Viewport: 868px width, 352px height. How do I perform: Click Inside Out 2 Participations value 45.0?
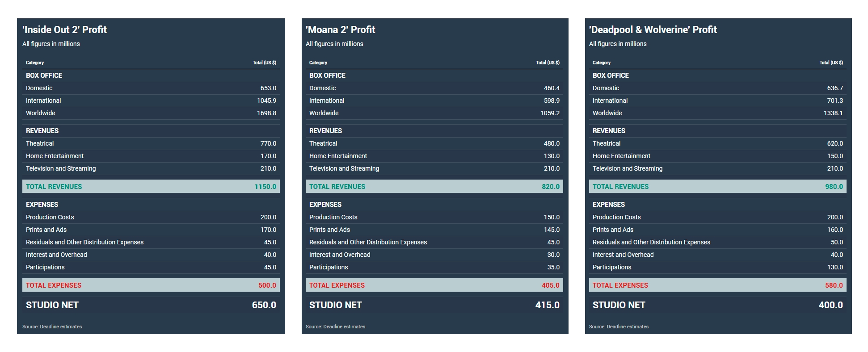[x=270, y=267]
